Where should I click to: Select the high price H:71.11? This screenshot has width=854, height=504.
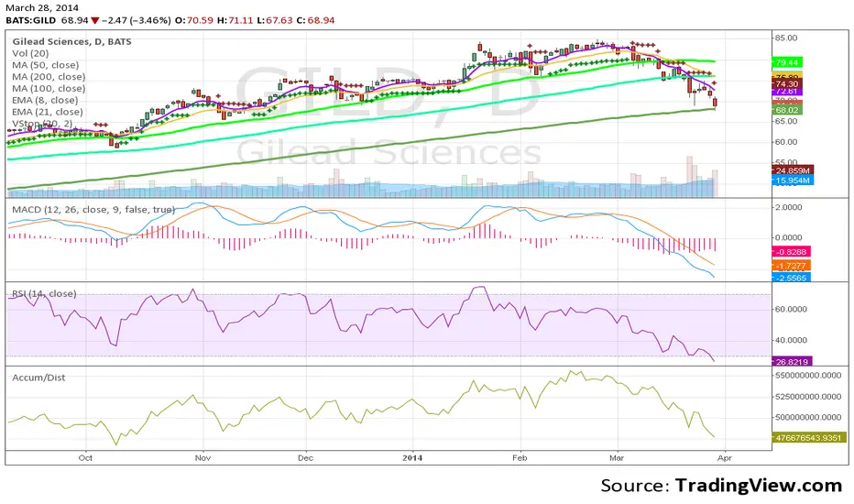click(235, 21)
